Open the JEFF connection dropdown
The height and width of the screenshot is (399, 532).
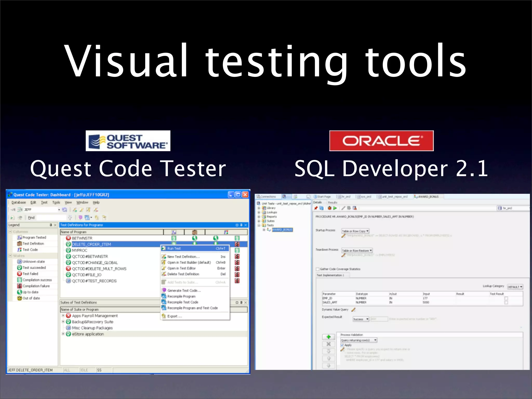[x=59, y=210]
